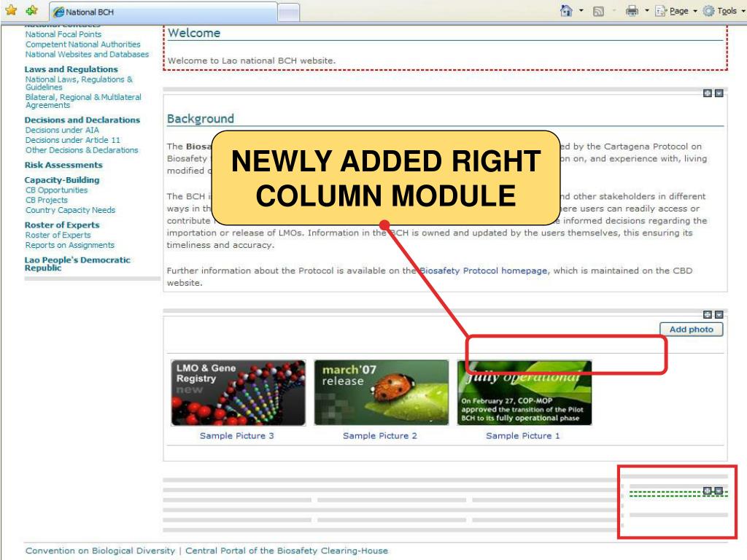Open the Background module's dropdown menu arrow
This screenshot has width=747, height=560.
[719, 93]
